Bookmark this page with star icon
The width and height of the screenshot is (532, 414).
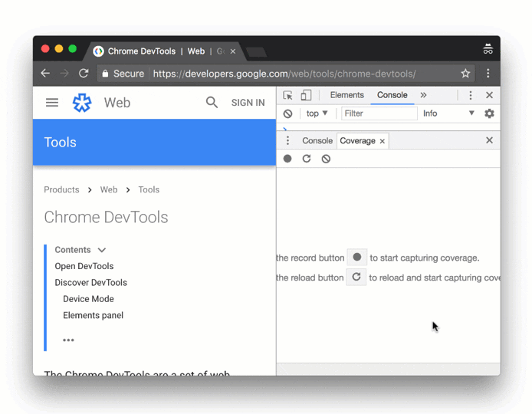pos(465,74)
